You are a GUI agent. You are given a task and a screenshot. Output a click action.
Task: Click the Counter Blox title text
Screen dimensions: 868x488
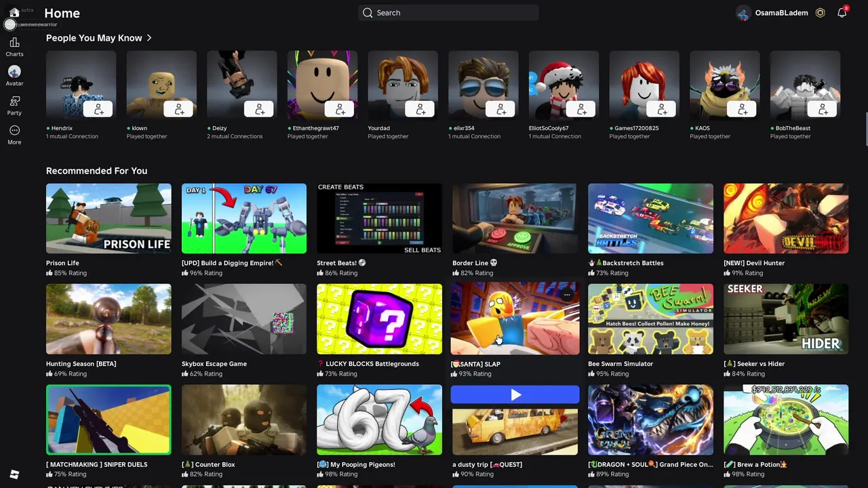pos(208,465)
